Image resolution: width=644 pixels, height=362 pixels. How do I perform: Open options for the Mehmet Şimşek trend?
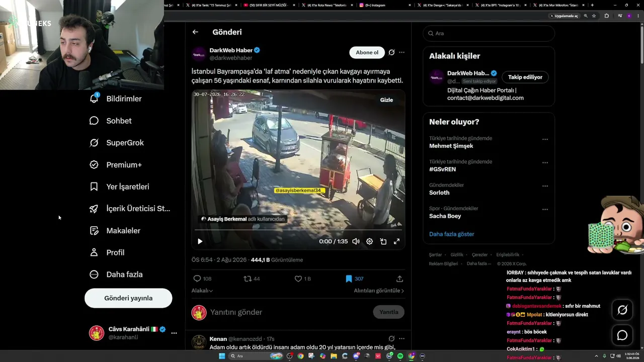pos(545,139)
